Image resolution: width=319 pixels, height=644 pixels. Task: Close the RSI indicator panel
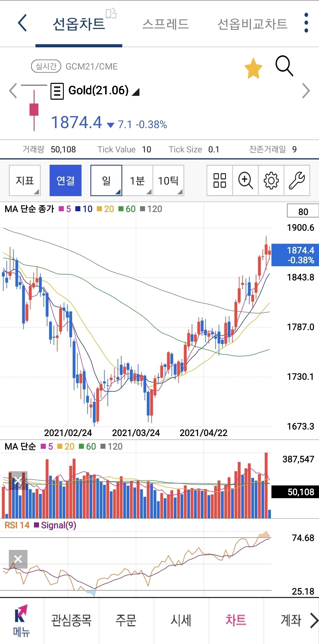click(x=18, y=559)
